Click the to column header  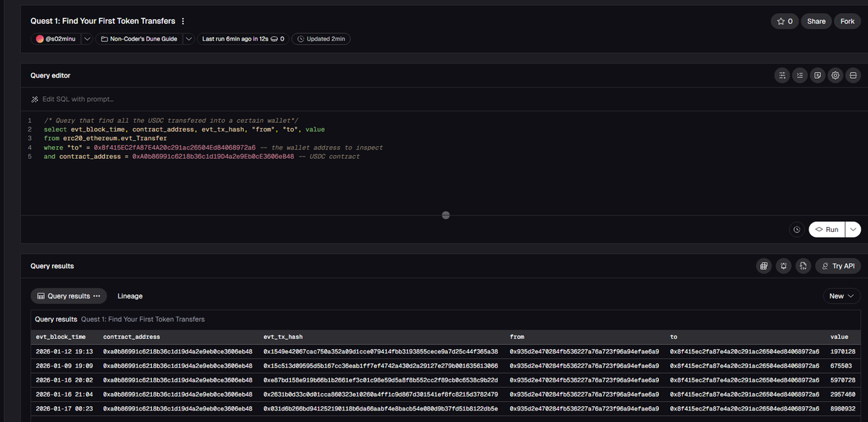pos(674,337)
